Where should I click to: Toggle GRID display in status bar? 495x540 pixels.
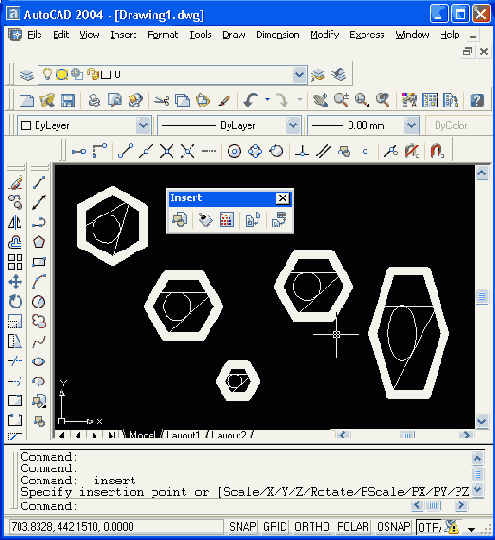click(275, 527)
